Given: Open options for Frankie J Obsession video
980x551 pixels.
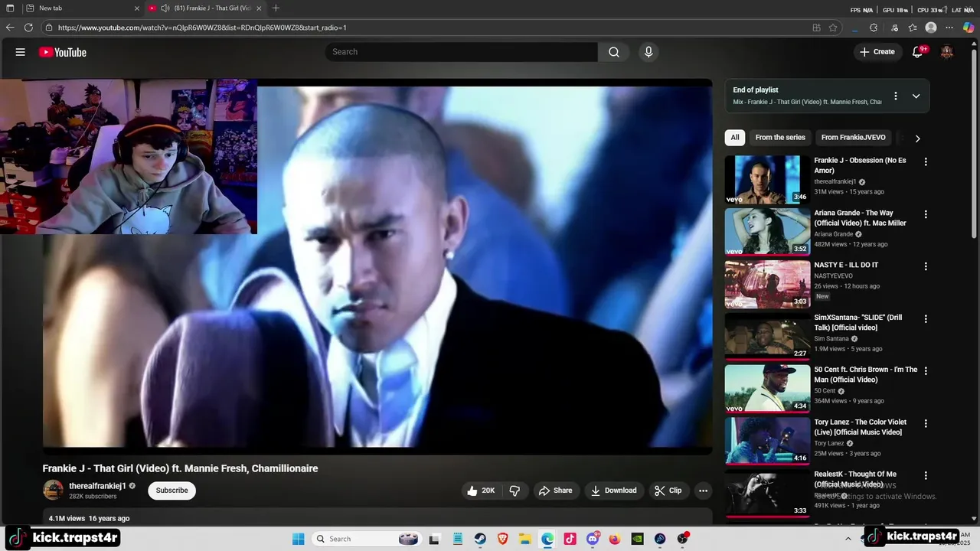Looking at the screenshot, I should tap(926, 162).
